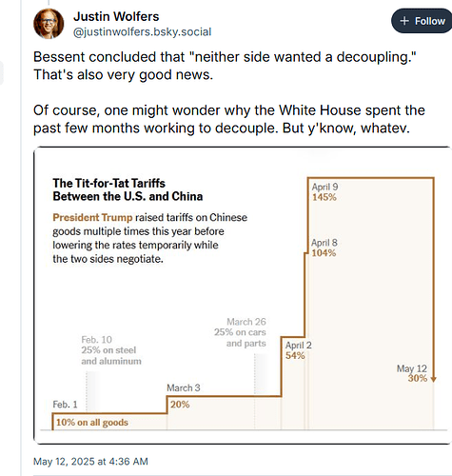Click the April 2 54% label
Image resolution: width=452 pixels, height=476 pixels.
pos(298,350)
